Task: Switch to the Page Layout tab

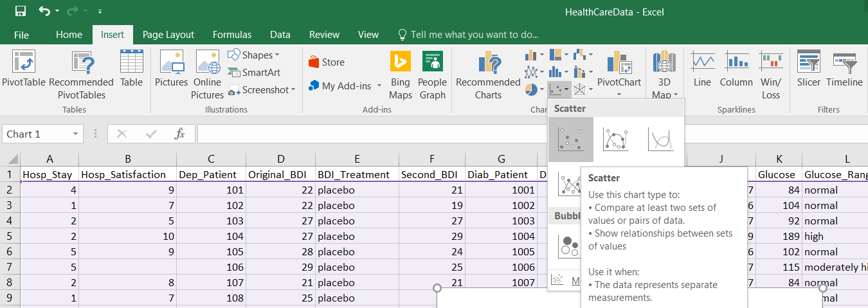Action: pos(168,35)
